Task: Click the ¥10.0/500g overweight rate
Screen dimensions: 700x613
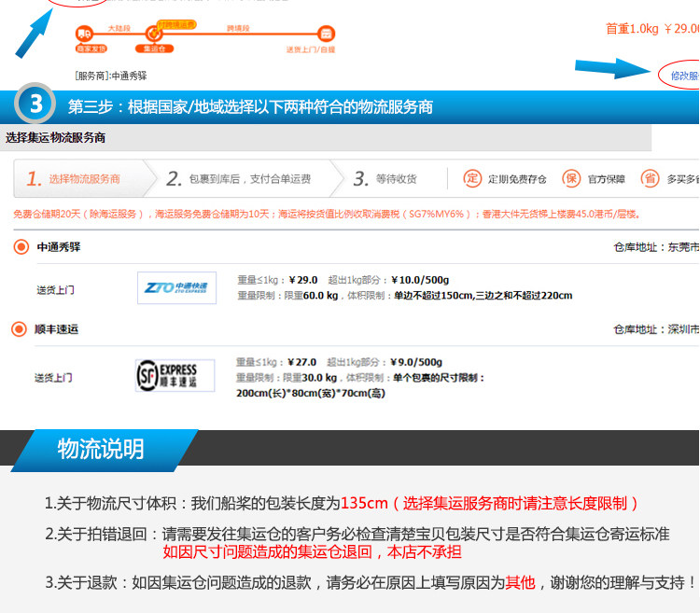Action: pos(420,280)
